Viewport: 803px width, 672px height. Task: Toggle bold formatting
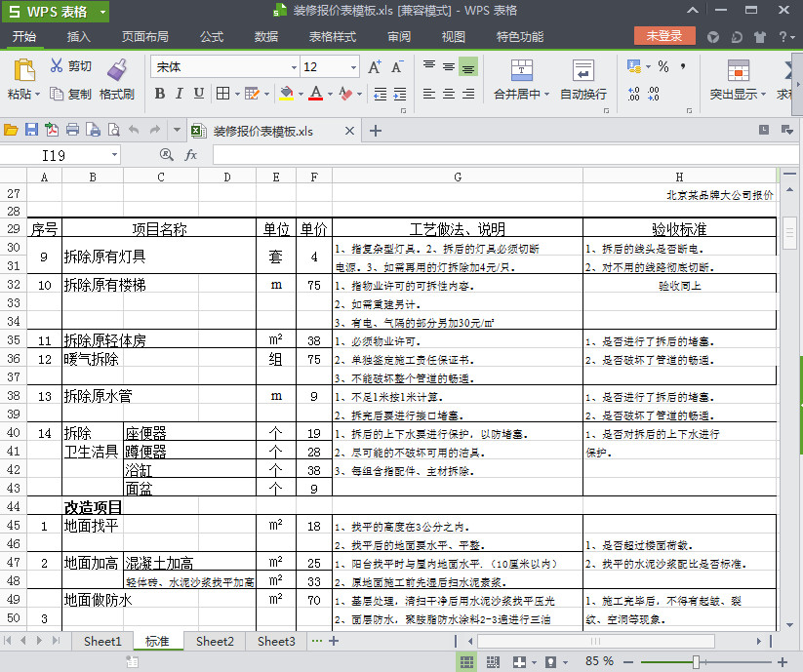pyautogui.click(x=159, y=94)
